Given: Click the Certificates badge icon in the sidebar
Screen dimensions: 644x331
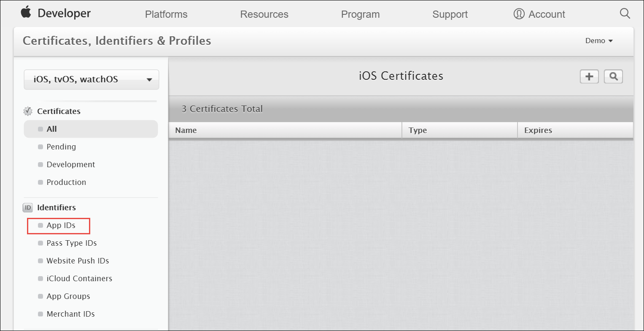Looking at the screenshot, I should [27, 111].
